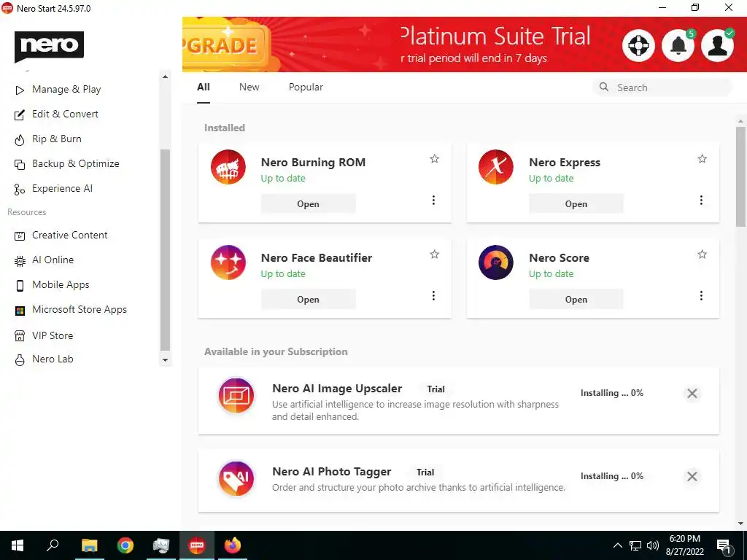The height and width of the screenshot is (560, 747).
Task: Click main list scroll down arrow
Action: point(741,524)
